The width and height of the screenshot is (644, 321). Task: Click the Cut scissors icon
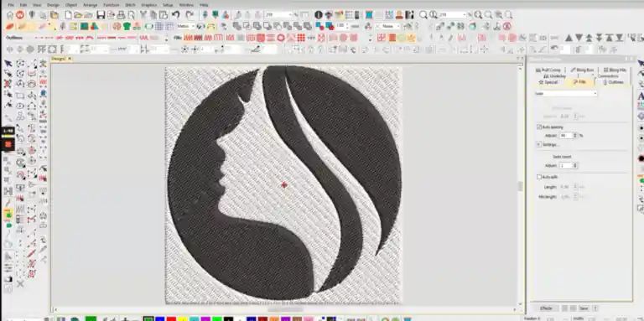143,15
